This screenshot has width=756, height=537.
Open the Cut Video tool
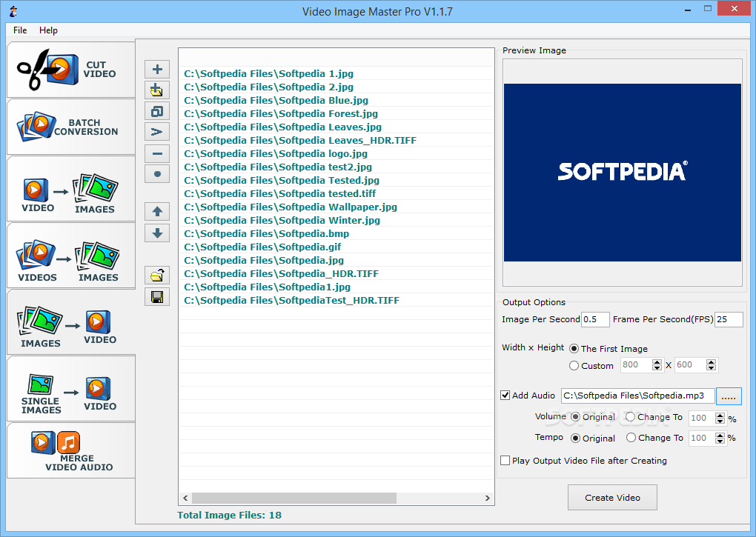tap(71, 70)
